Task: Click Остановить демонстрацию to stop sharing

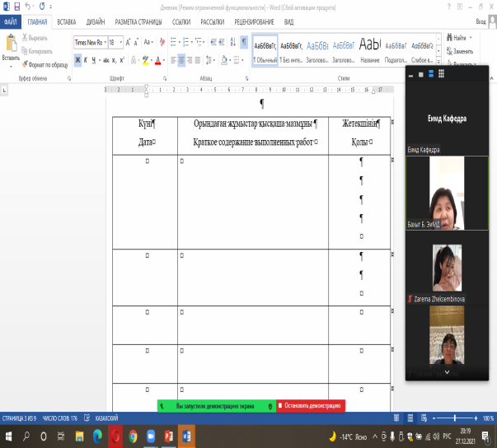Action: [310, 406]
